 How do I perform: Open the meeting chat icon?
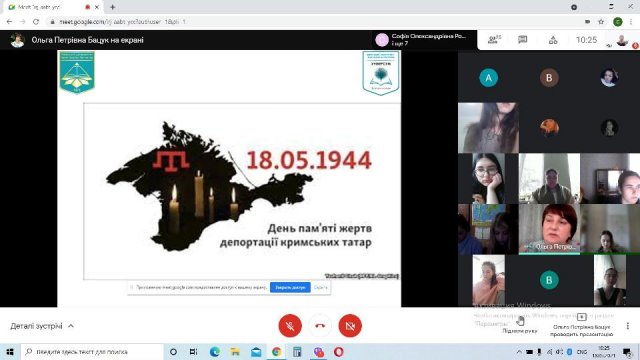coord(522,40)
